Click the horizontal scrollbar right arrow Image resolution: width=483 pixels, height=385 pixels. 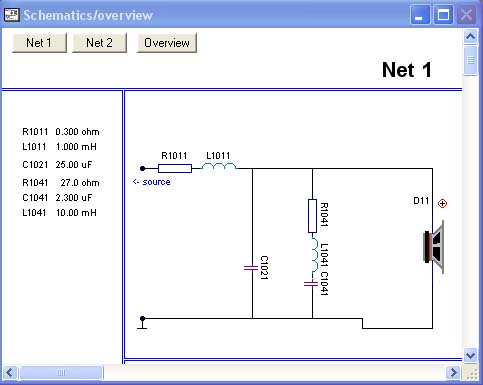click(x=453, y=372)
